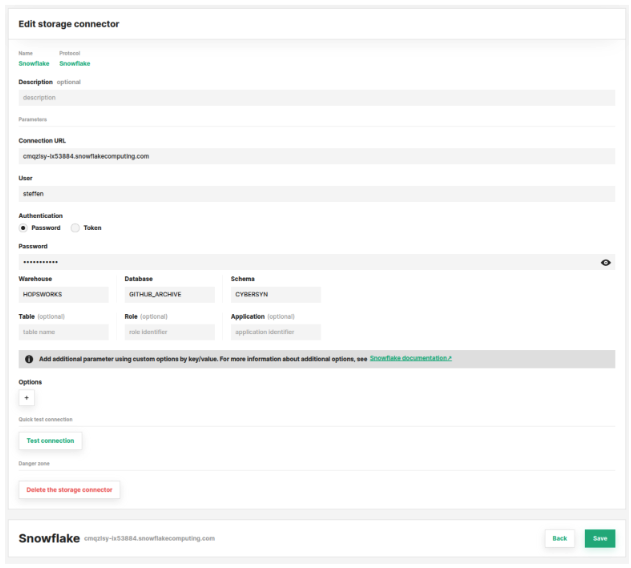Select Password authentication radio button
631x568 pixels.
[23, 228]
